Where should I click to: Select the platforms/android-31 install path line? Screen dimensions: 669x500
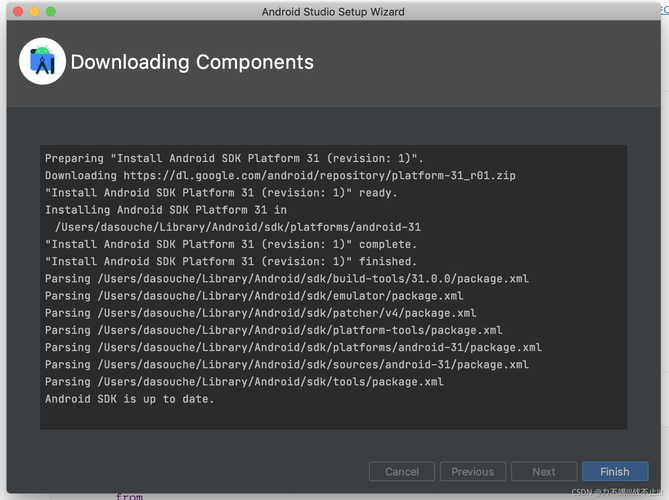click(238, 227)
